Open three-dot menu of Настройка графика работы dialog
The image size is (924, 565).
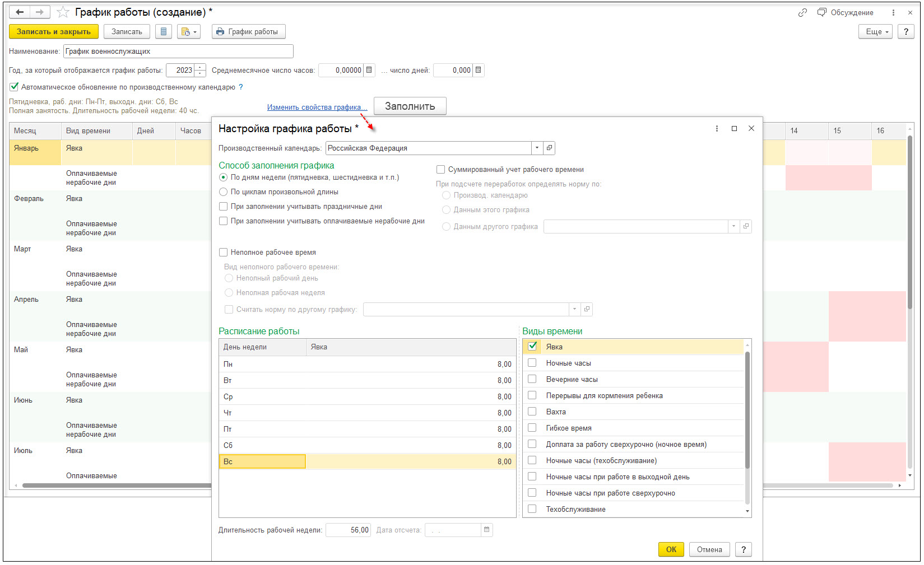coord(717,129)
